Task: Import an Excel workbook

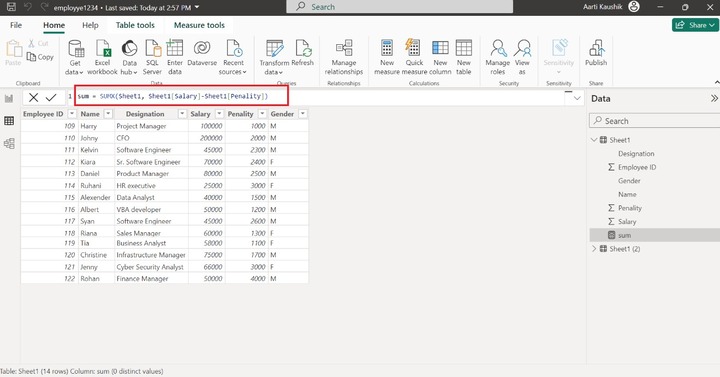Action: 102,57
